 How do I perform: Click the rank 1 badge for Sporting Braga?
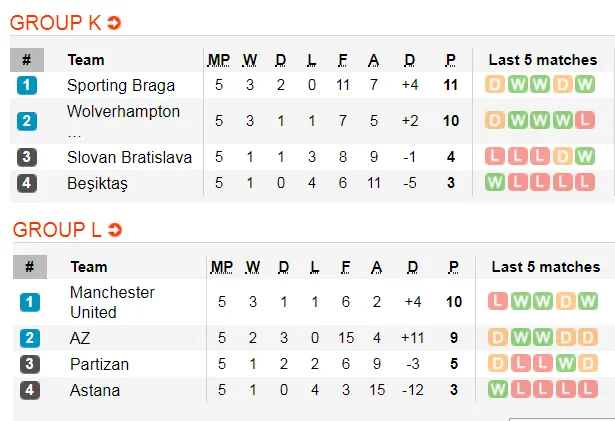pyautogui.click(x=27, y=85)
